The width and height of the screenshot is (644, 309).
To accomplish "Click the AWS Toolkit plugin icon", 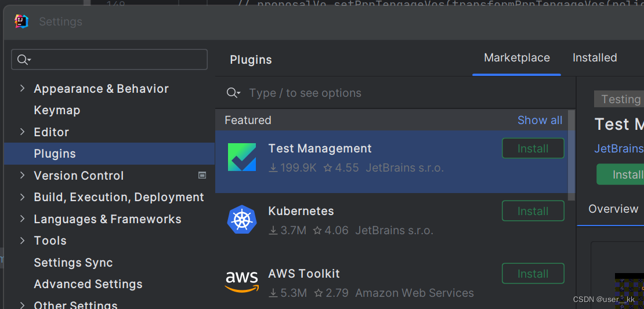I will pos(242,282).
